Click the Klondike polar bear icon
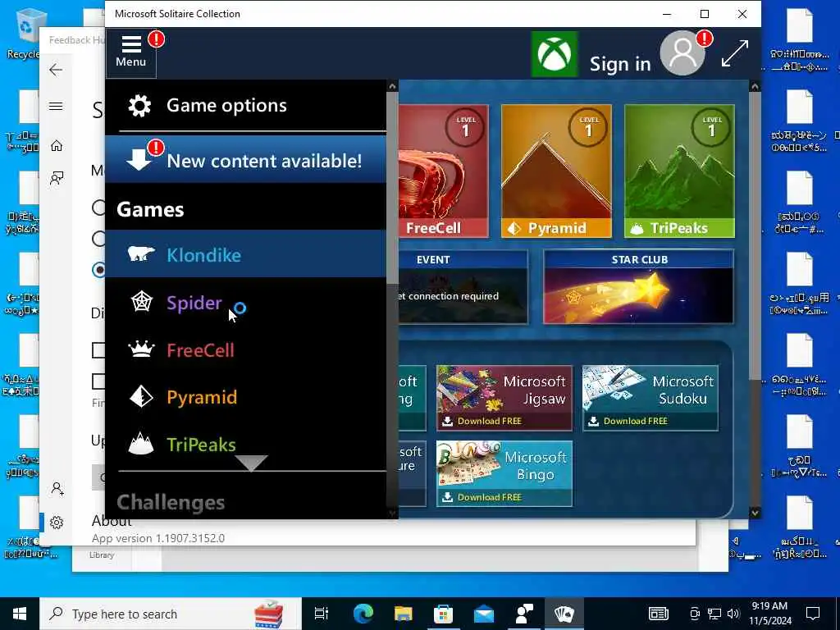 [141, 253]
